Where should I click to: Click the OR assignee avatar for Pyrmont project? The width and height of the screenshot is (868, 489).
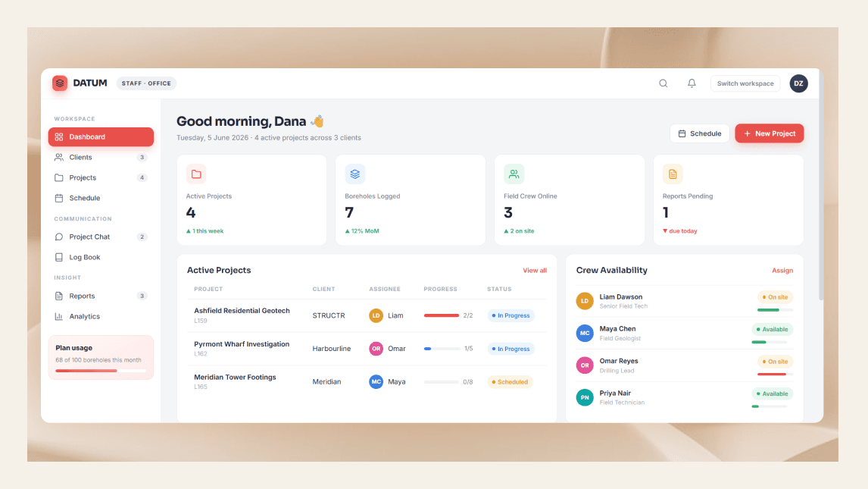(376, 349)
